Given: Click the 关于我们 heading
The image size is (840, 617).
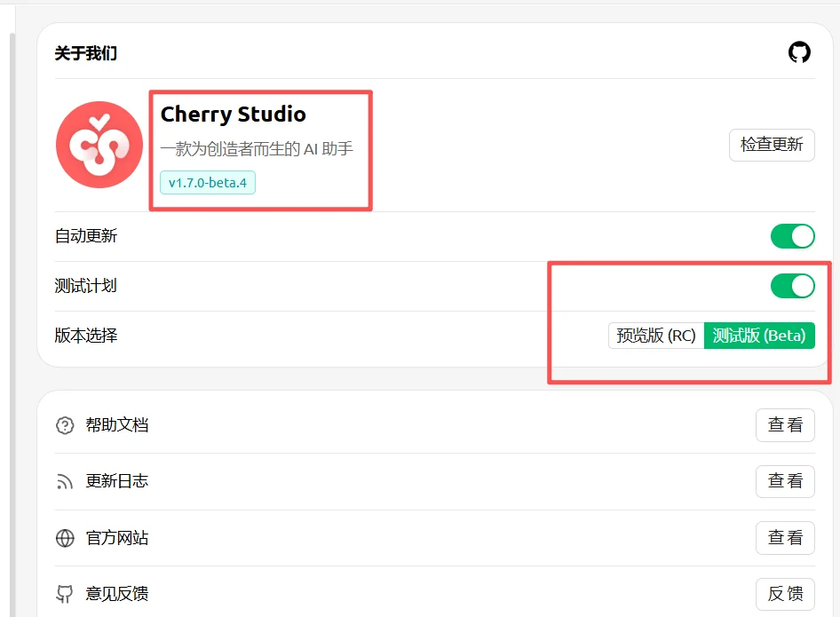Looking at the screenshot, I should point(86,53).
